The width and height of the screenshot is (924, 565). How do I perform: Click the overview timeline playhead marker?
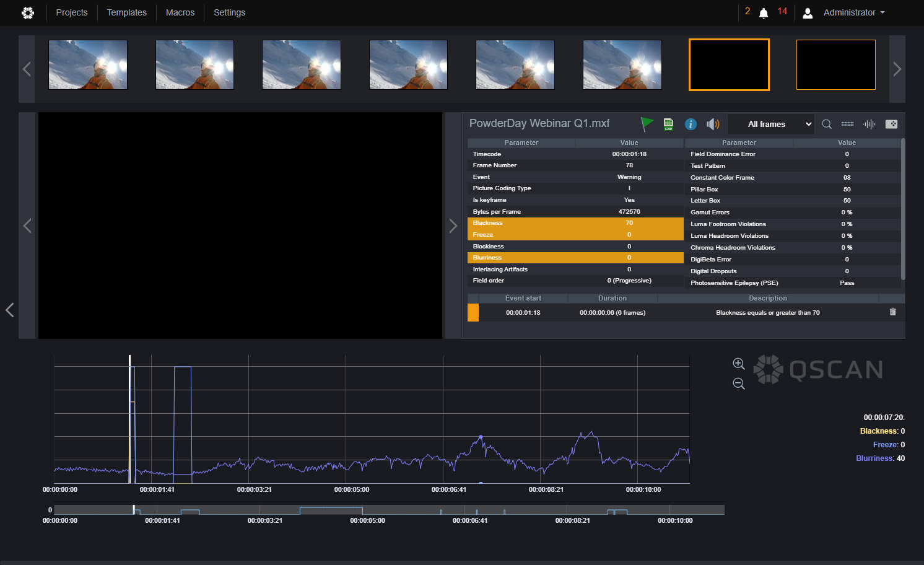click(x=134, y=509)
